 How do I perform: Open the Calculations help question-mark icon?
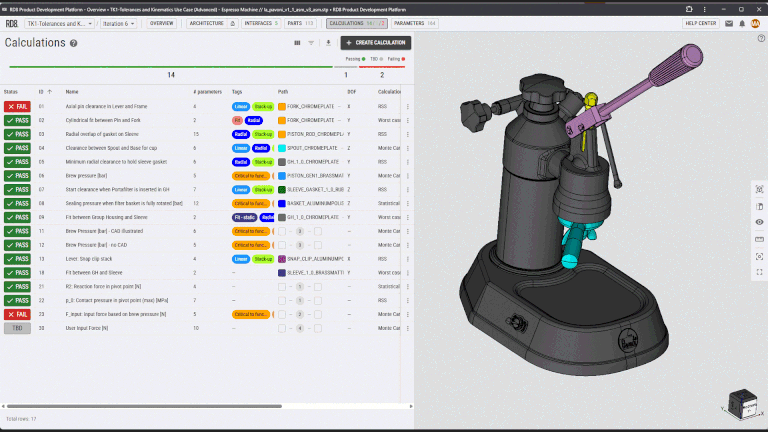click(x=73, y=43)
